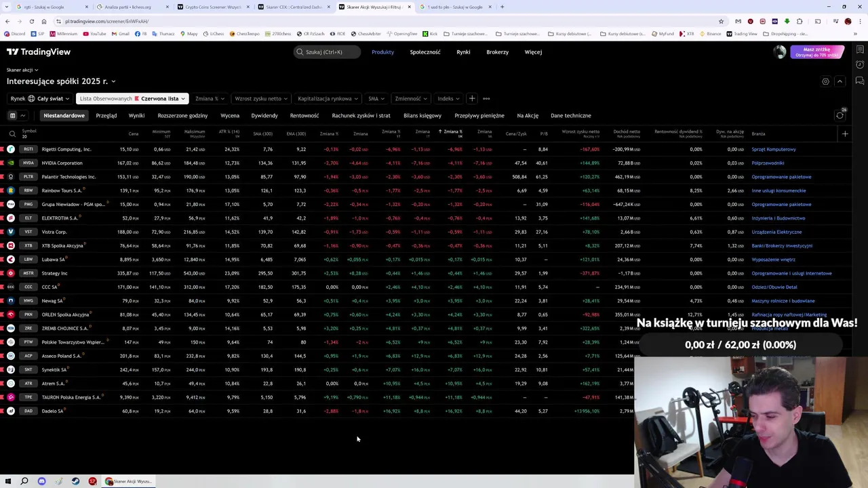Screen dimensions: 868x488
Task: Switch to the Rozszerzone godziny tab
Action: coord(182,115)
